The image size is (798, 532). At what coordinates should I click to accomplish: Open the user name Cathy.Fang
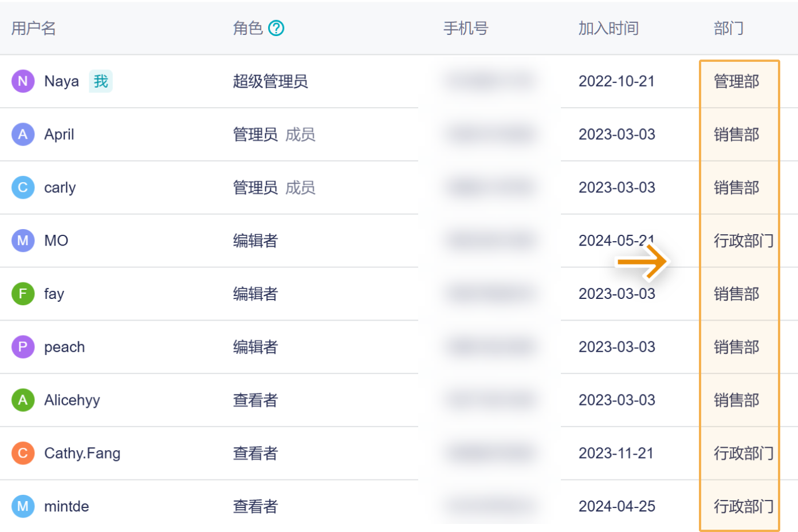pos(82,454)
